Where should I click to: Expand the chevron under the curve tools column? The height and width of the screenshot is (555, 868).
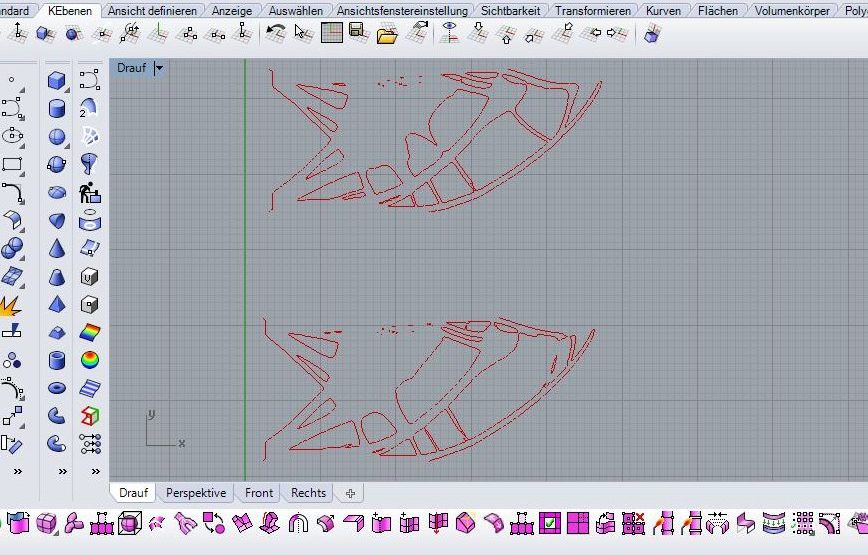tap(16, 471)
